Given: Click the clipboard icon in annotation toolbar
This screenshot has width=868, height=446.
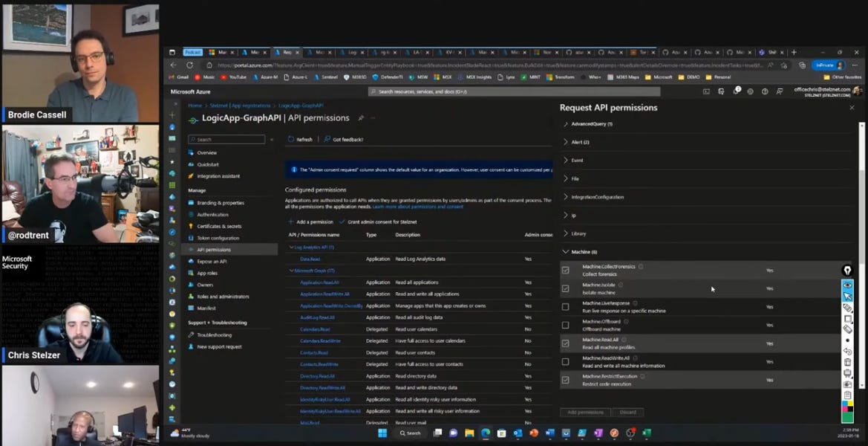Looking at the screenshot, I should pos(847,395).
